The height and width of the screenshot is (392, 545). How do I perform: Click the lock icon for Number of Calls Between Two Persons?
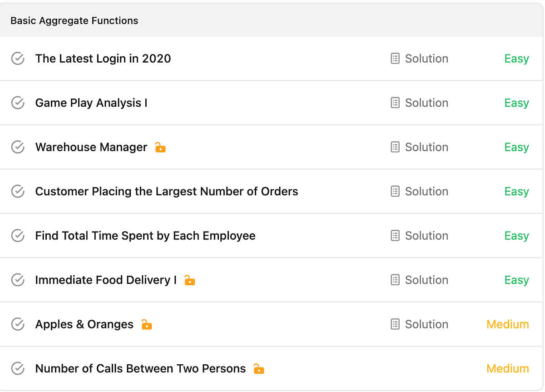258,368
